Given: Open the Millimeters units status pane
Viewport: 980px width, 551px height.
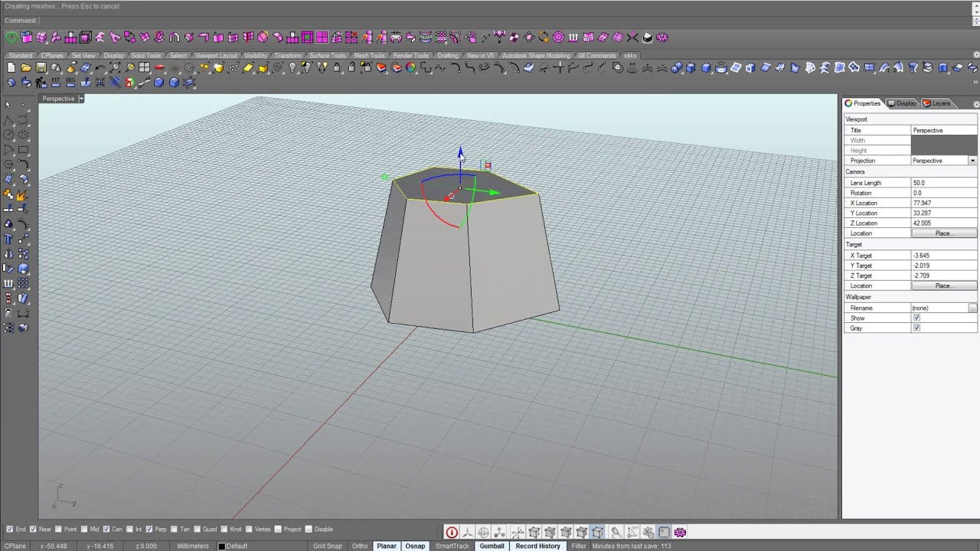Looking at the screenshot, I should [193, 546].
